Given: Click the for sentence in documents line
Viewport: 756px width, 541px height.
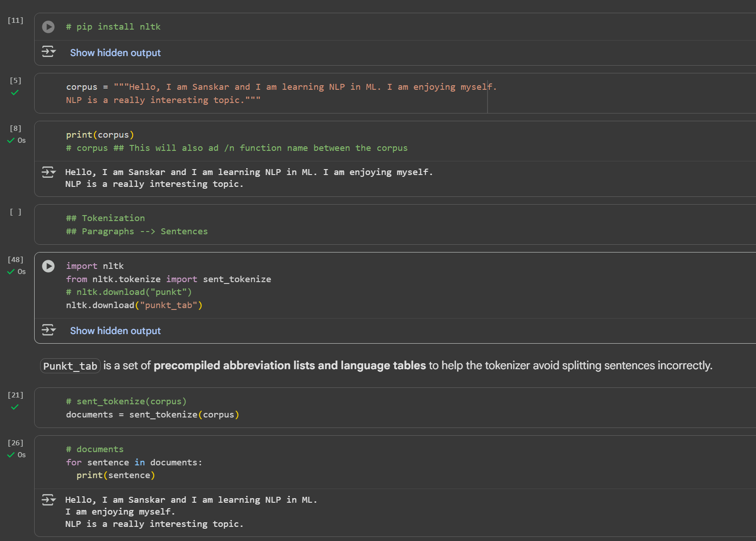Looking at the screenshot, I should coord(134,463).
